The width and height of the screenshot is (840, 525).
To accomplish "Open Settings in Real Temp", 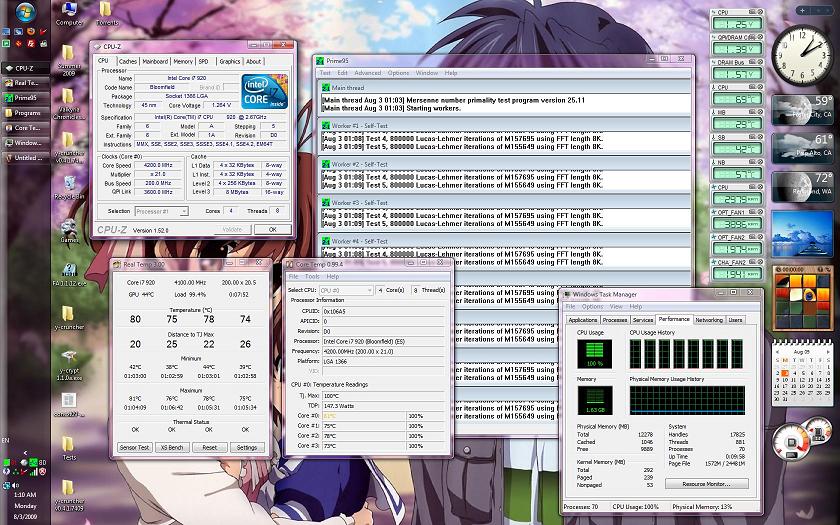I will [247, 447].
